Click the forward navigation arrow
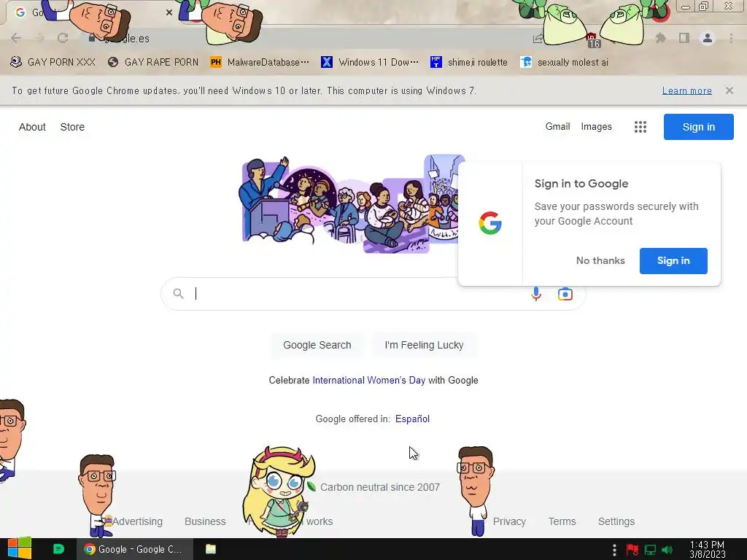Image resolution: width=747 pixels, height=560 pixels. [39, 38]
